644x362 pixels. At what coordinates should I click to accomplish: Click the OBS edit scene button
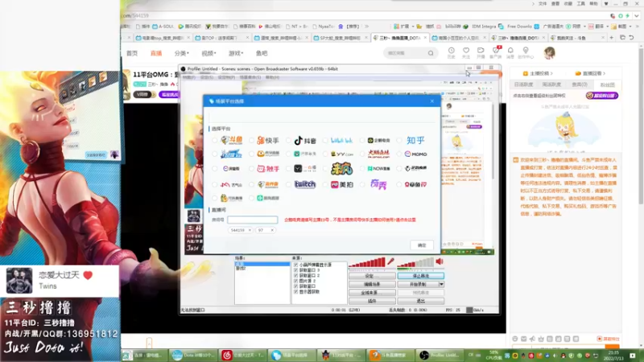pyautogui.click(x=372, y=284)
